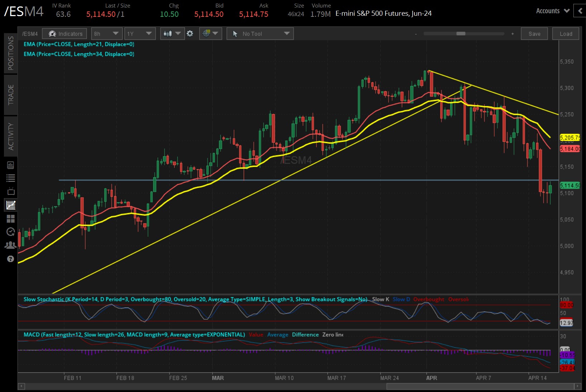Click the 12.97 stochastic value tag

pyautogui.click(x=566, y=323)
